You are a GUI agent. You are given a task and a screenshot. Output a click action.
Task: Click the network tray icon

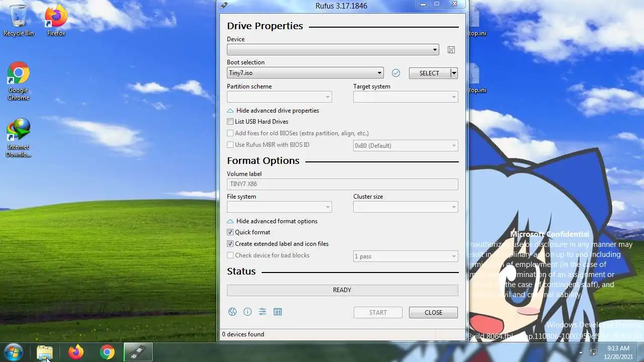(593, 352)
